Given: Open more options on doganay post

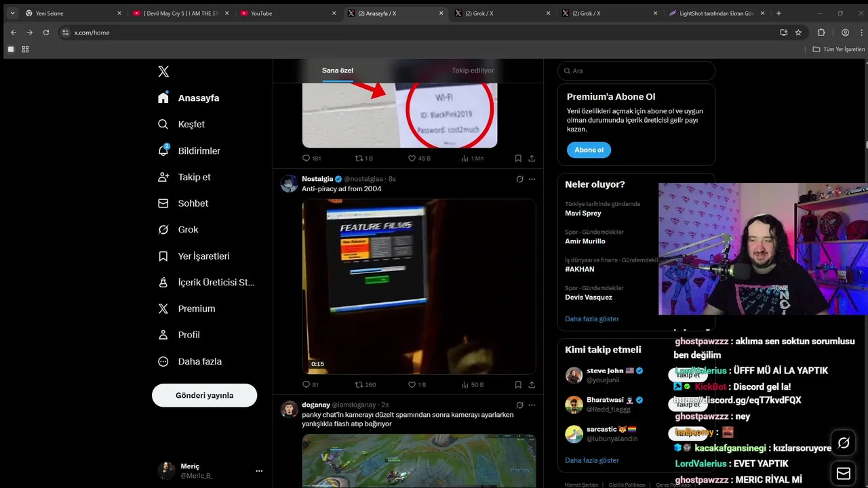Looking at the screenshot, I should pyautogui.click(x=532, y=405).
